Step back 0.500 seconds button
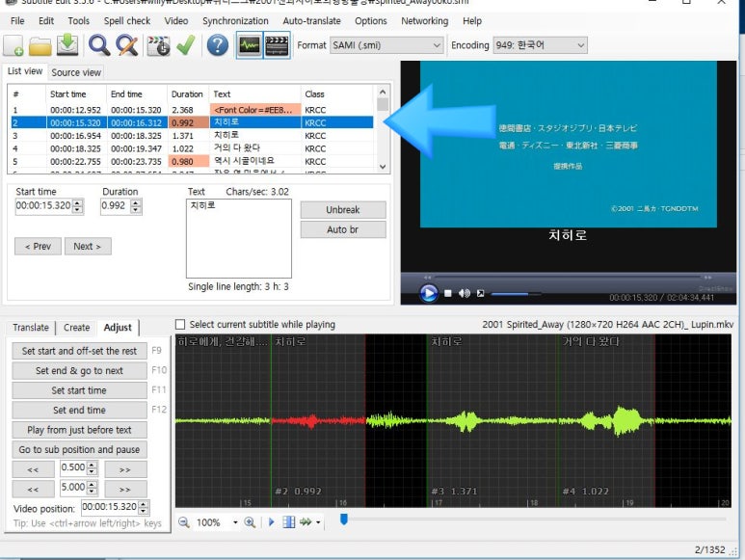Screen dimensions: 745x560 coord(34,469)
